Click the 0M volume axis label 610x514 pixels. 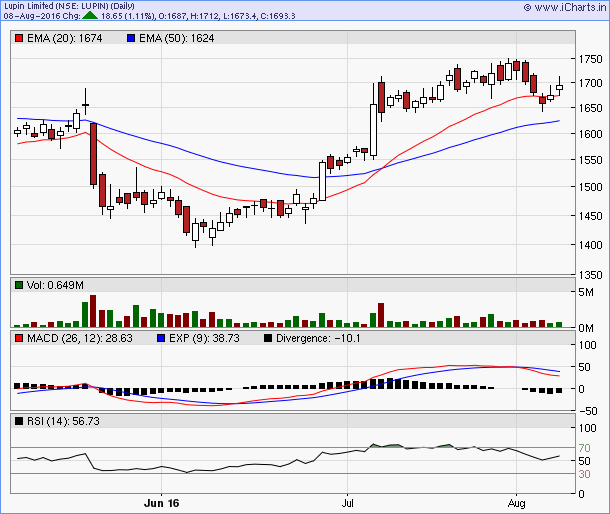[586, 328]
